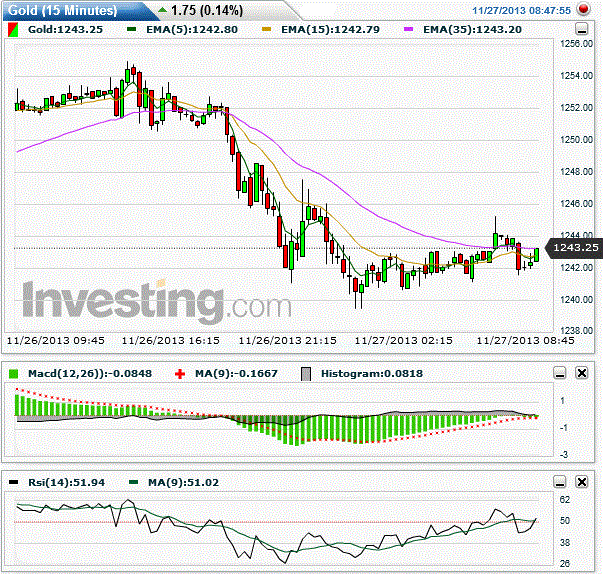Image resolution: width=603 pixels, height=574 pixels.
Task: Click the RSI MA(9) green legend marker
Action: tap(133, 482)
